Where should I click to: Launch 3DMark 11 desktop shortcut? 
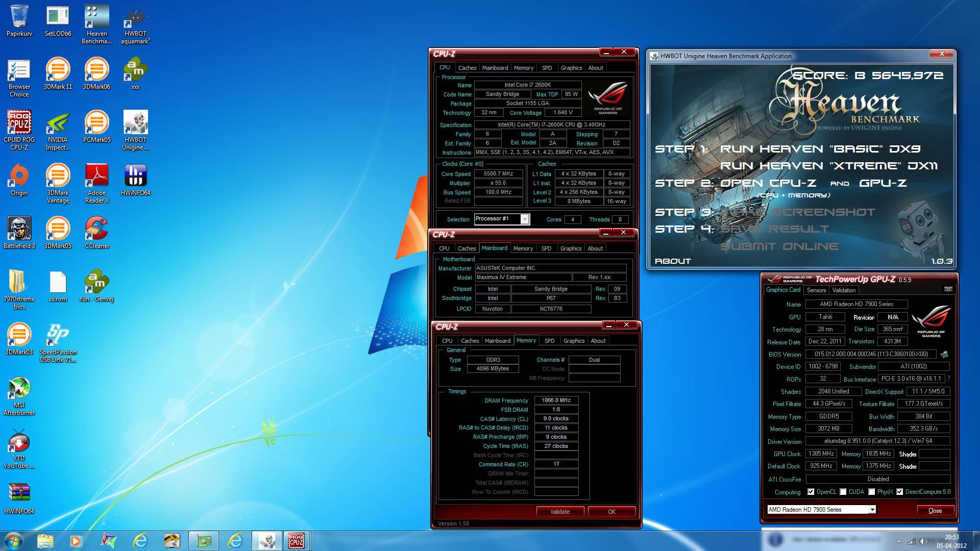pyautogui.click(x=58, y=73)
